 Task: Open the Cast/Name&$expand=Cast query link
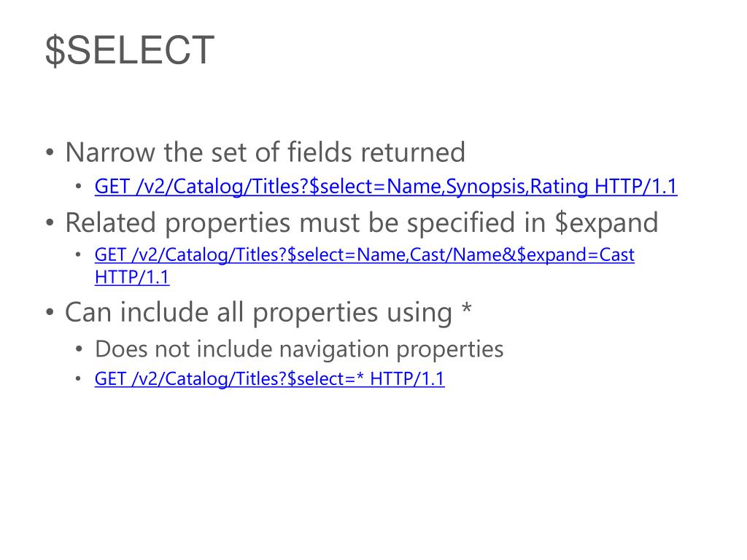click(365, 254)
